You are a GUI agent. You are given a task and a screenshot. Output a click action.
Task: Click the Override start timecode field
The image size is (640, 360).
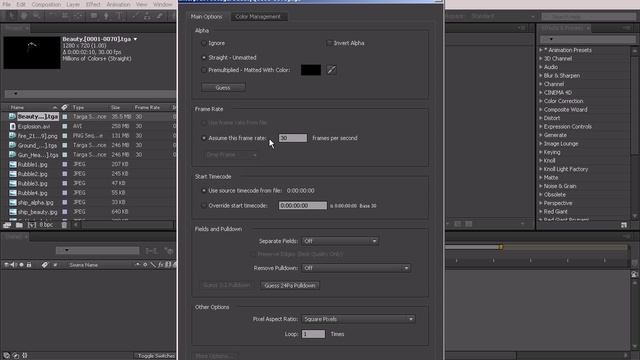(303, 206)
